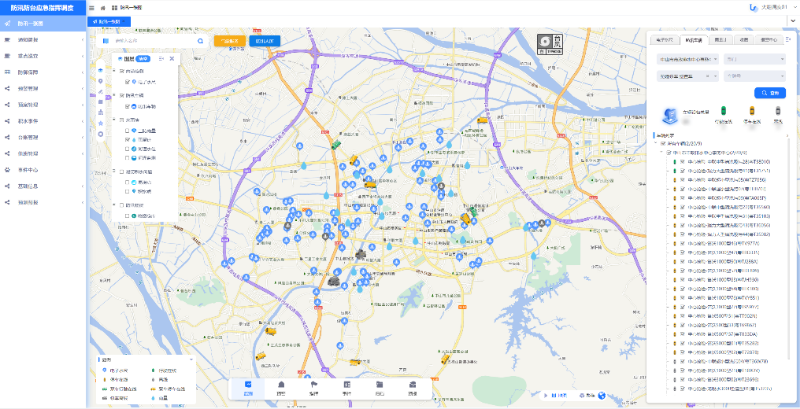
Task: Click the magnifier icon in the map search box
Action: [200, 41]
